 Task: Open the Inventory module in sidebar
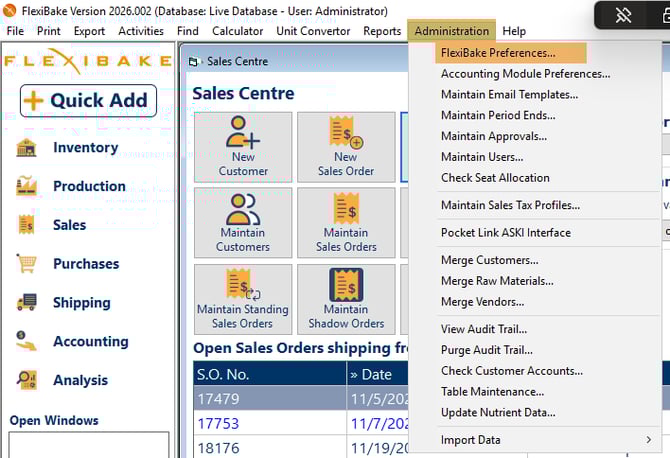pos(85,148)
